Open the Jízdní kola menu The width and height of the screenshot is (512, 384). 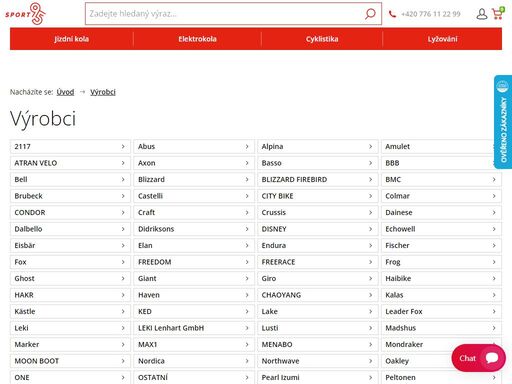click(x=71, y=39)
